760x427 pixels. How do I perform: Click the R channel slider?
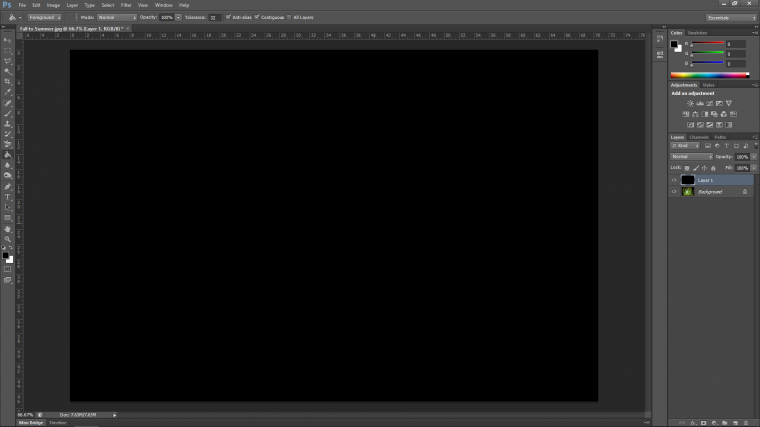pos(707,44)
